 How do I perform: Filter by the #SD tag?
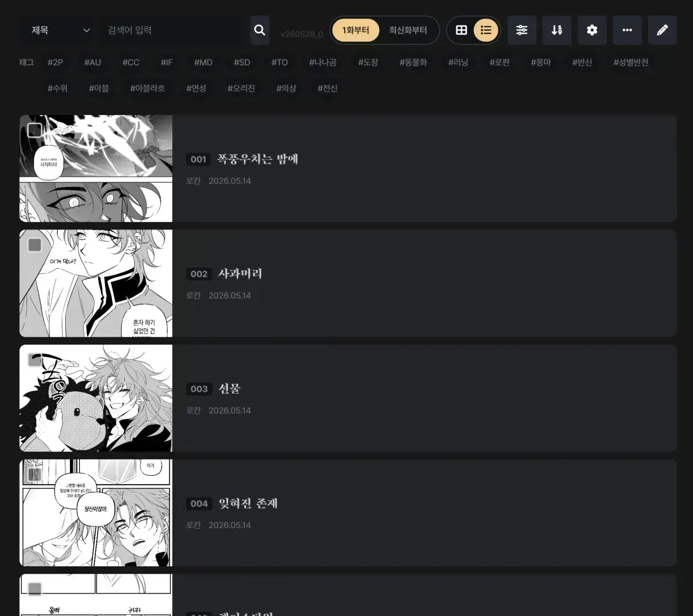(x=242, y=62)
